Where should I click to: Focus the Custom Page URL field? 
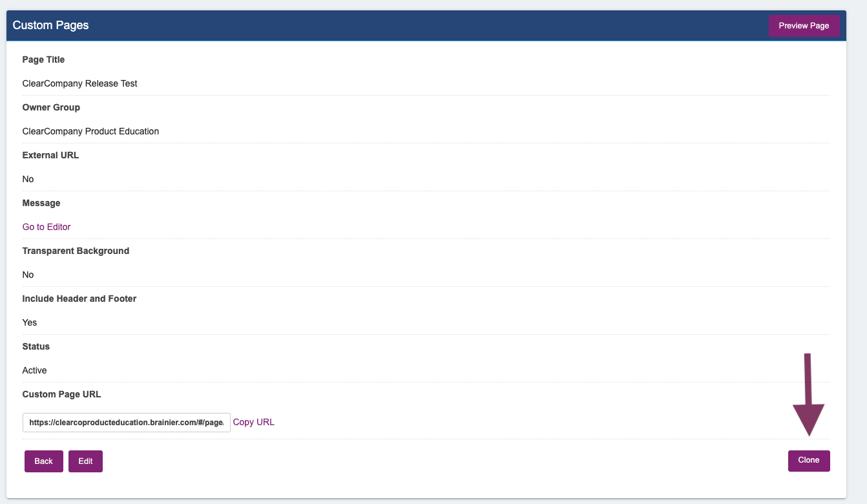(x=127, y=423)
